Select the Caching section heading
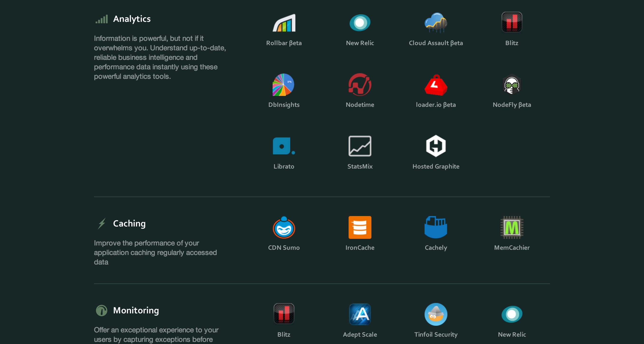Viewport: 644px width, 344px height. (x=129, y=223)
